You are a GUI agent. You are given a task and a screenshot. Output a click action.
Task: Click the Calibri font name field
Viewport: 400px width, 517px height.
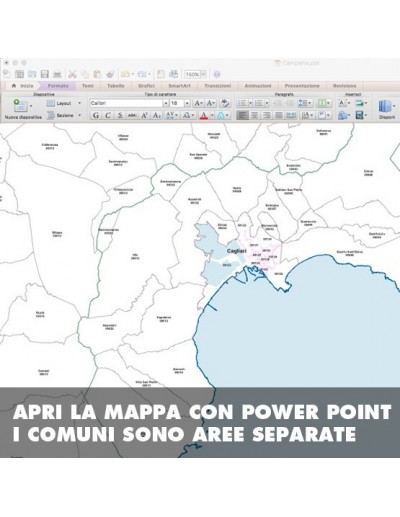[126, 103]
